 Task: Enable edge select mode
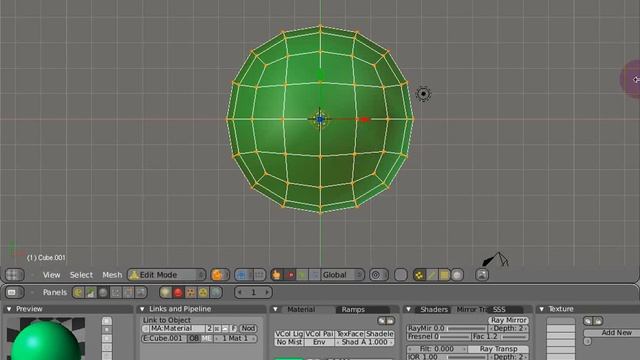point(432,275)
